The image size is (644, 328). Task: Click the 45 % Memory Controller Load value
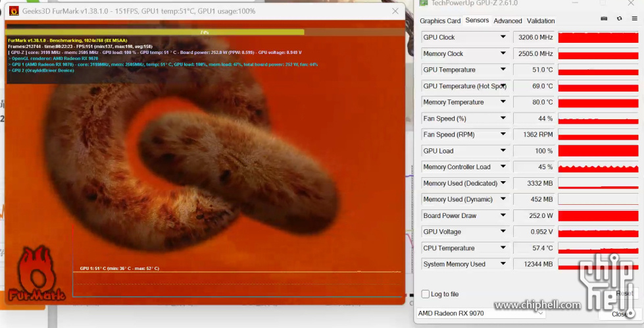coord(533,167)
